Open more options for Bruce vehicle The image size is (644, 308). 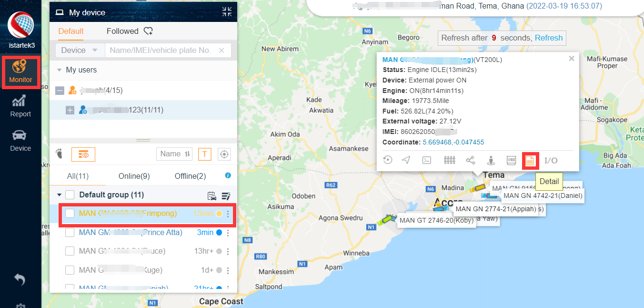coord(228,251)
